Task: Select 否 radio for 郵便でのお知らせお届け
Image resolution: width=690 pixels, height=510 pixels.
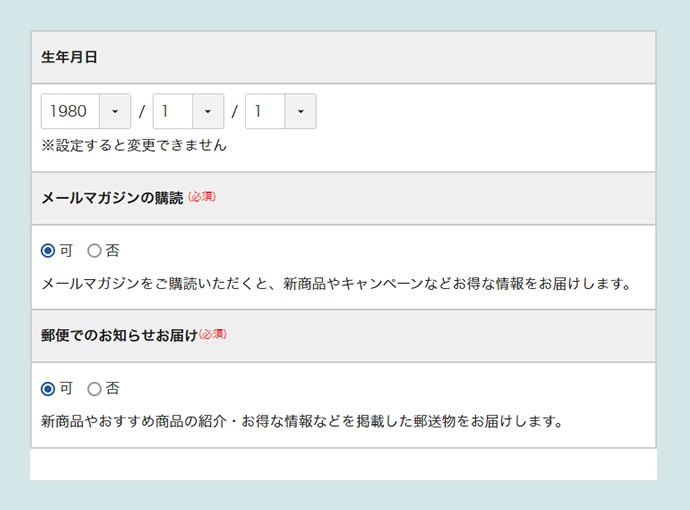Action: [x=95, y=388]
